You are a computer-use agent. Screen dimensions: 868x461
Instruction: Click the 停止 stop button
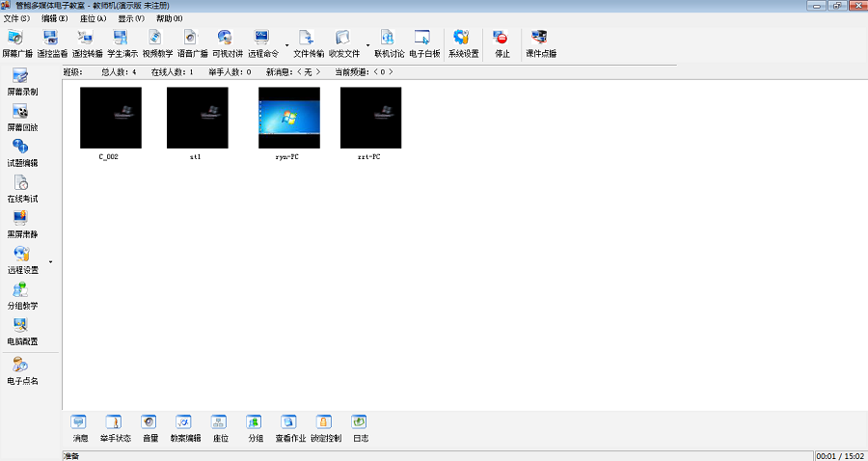click(x=502, y=44)
